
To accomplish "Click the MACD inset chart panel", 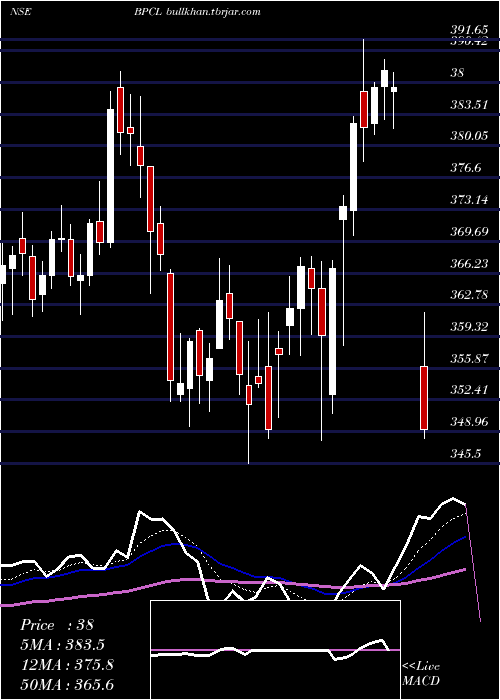I will point(275,650).
